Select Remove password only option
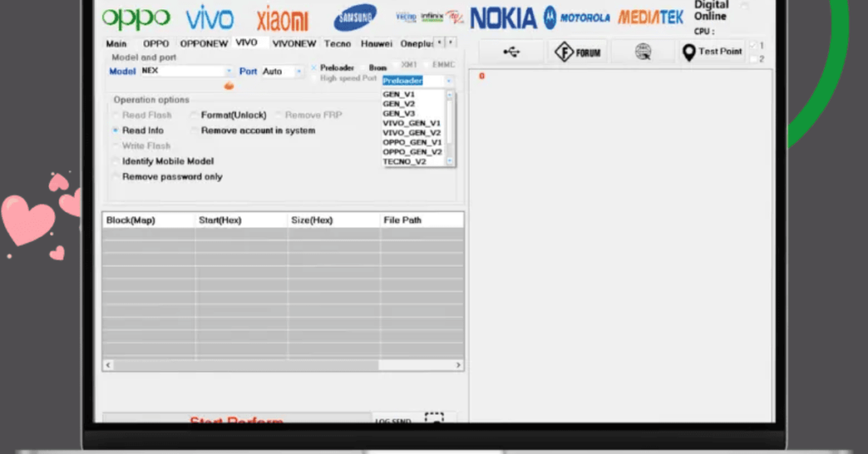 [167, 177]
